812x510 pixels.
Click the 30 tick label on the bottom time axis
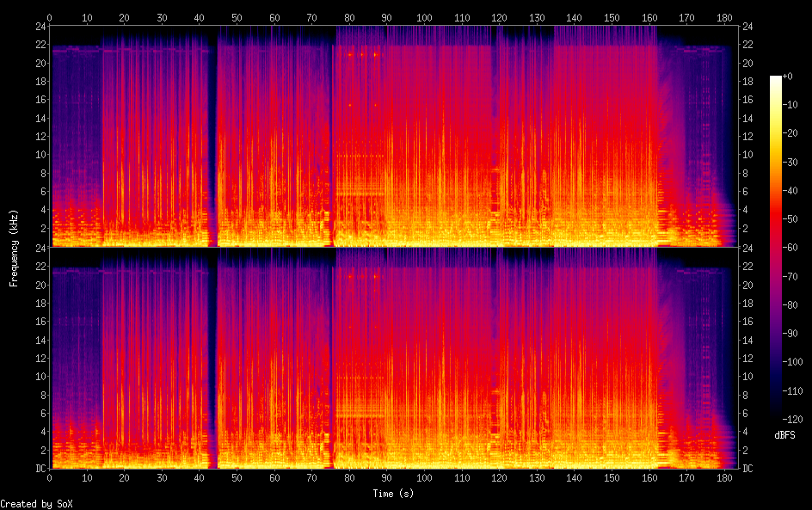pyautogui.click(x=162, y=478)
